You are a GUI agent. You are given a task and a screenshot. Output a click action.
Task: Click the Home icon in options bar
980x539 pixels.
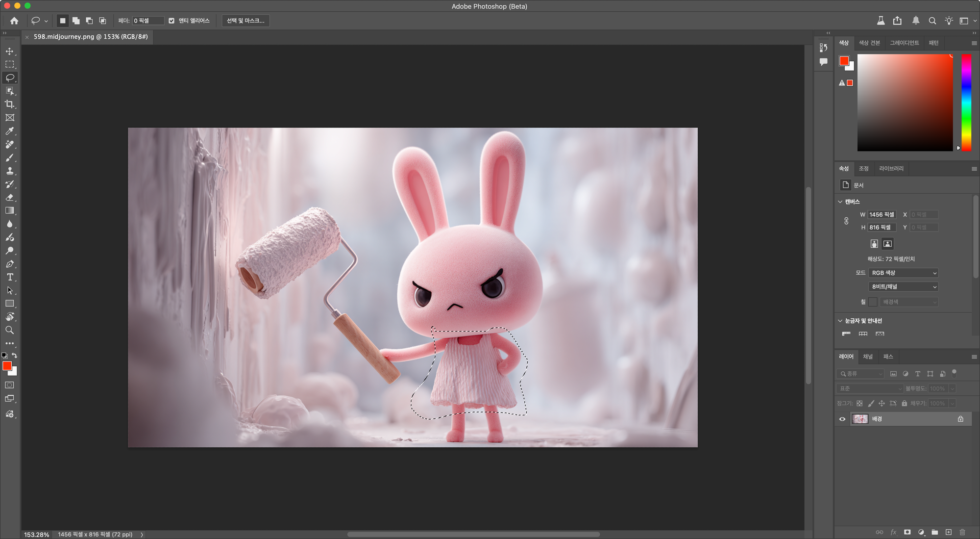[14, 21]
